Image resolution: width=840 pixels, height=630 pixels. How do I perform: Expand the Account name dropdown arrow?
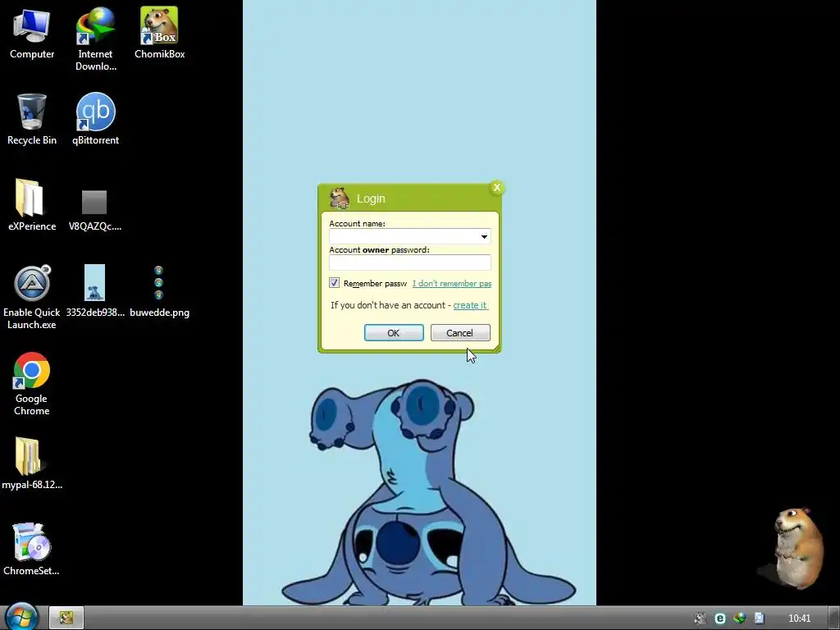pos(484,236)
